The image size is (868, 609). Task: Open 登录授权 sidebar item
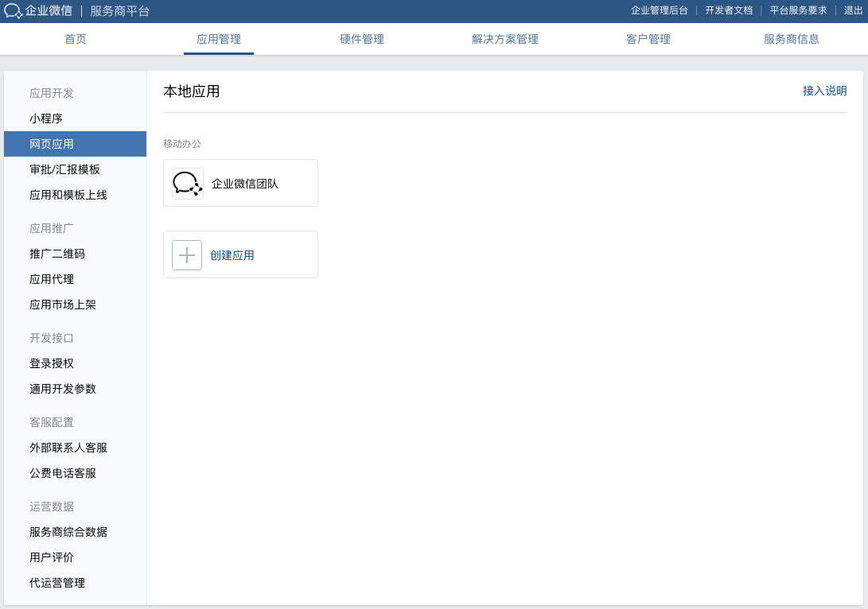(76, 363)
